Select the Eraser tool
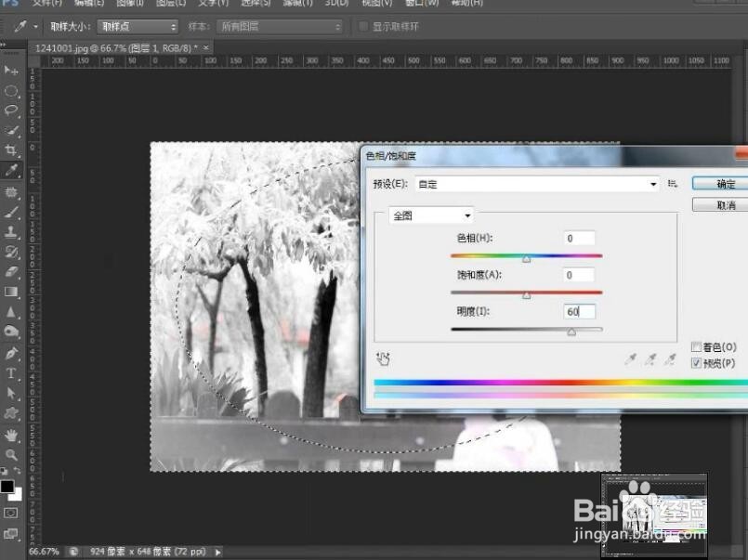748x560 pixels. click(10, 272)
